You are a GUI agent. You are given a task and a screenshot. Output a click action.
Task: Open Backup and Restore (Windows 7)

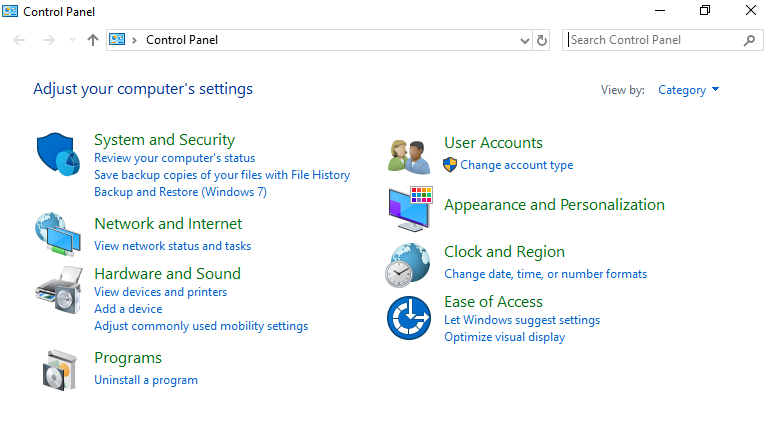pyautogui.click(x=180, y=192)
